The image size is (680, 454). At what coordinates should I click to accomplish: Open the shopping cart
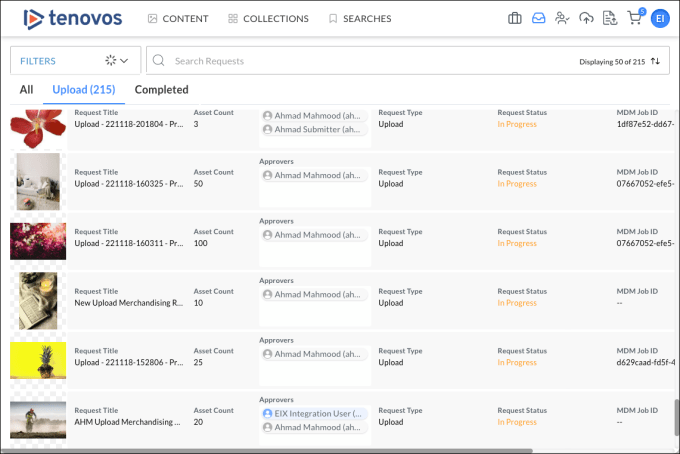pos(634,18)
